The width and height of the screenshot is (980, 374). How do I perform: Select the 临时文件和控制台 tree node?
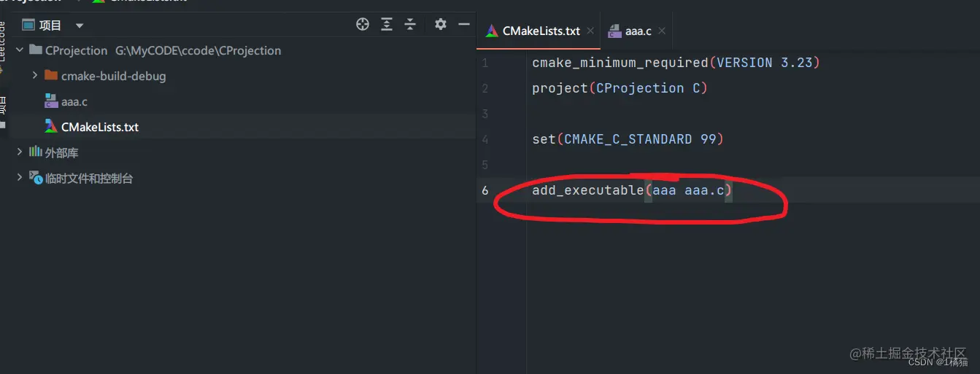click(89, 178)
